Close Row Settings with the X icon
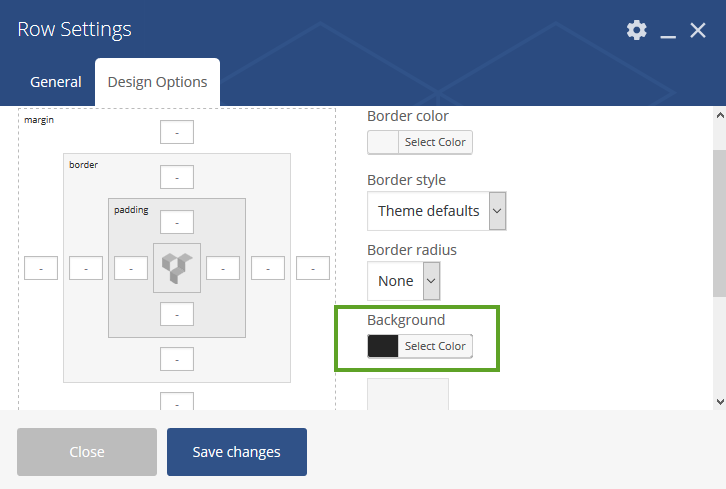726x489 pixels. pos(698,30)
